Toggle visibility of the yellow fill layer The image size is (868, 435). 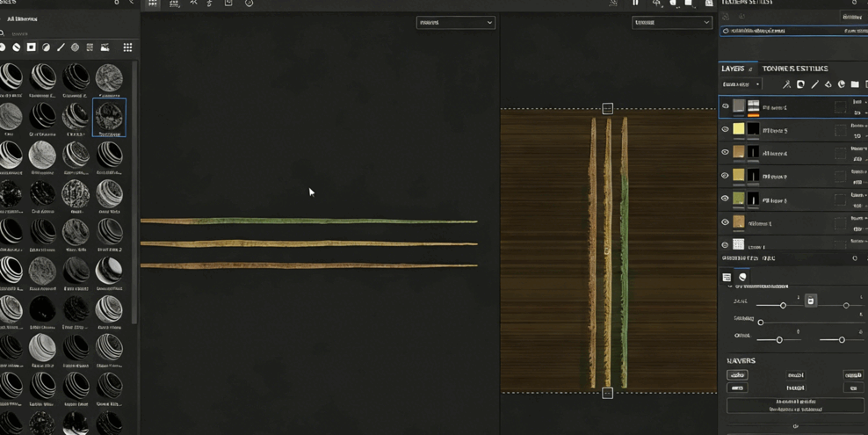(x=726, y=130)
